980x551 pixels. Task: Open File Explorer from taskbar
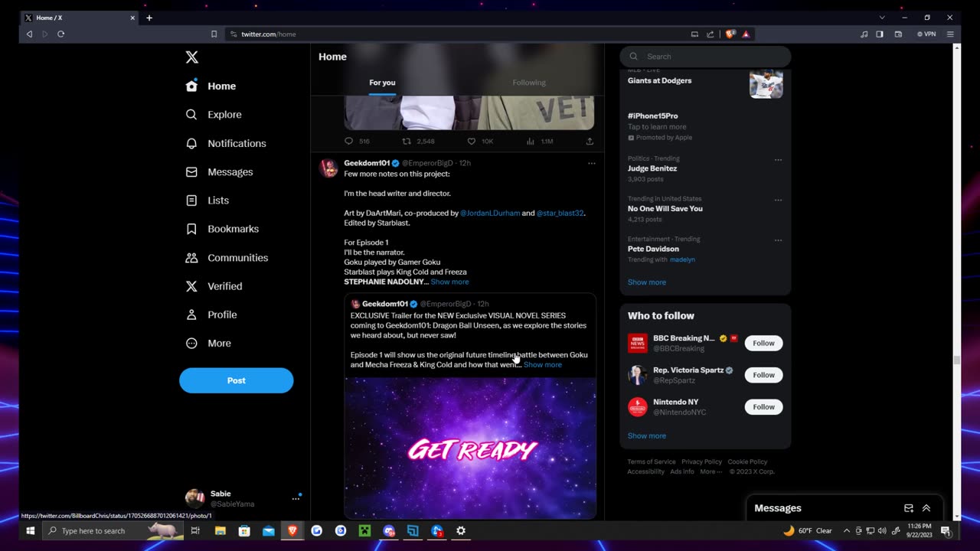click(220, 530)
